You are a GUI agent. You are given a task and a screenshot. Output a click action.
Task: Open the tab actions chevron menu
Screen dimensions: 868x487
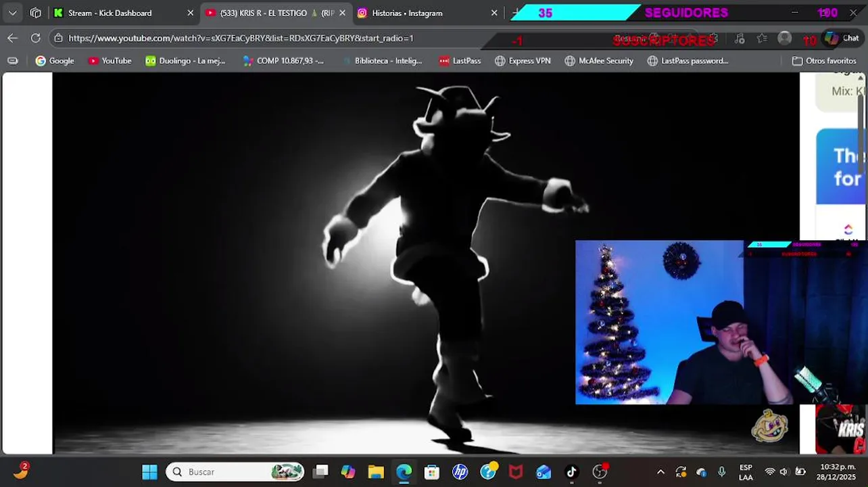(x=12, y=13)
